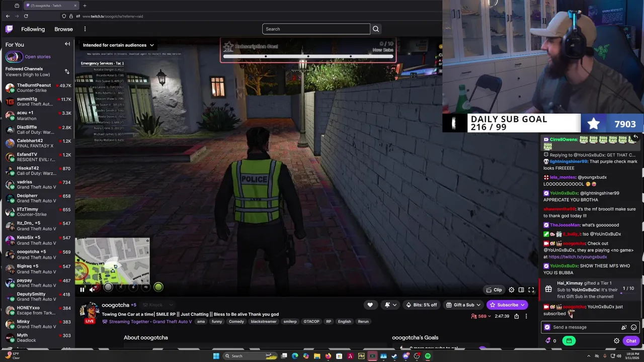Open paypay channel in sidebar
The height and width of the screenshot is (362, 644).
[38, 283]
